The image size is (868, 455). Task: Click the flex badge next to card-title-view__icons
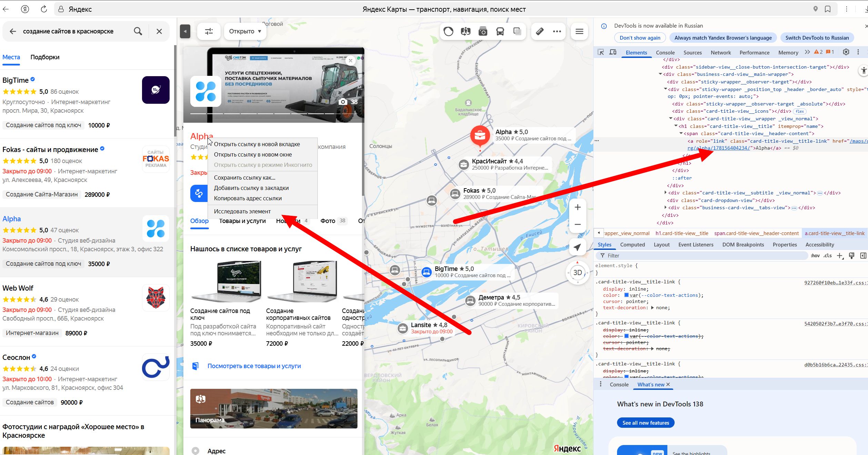point(800,111)
